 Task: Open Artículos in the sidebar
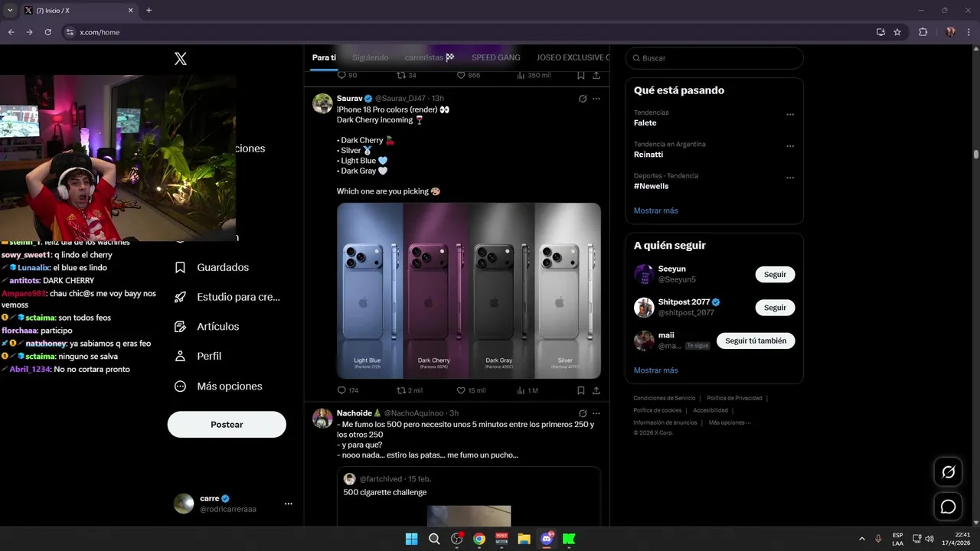207,326
